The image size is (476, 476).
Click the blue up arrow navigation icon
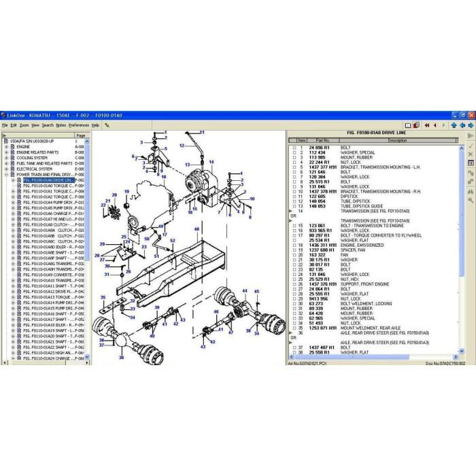tap(454, 125)
